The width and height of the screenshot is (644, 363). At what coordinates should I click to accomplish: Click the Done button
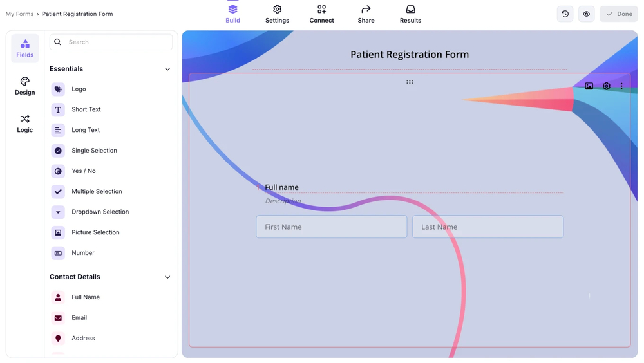point(618,14)
